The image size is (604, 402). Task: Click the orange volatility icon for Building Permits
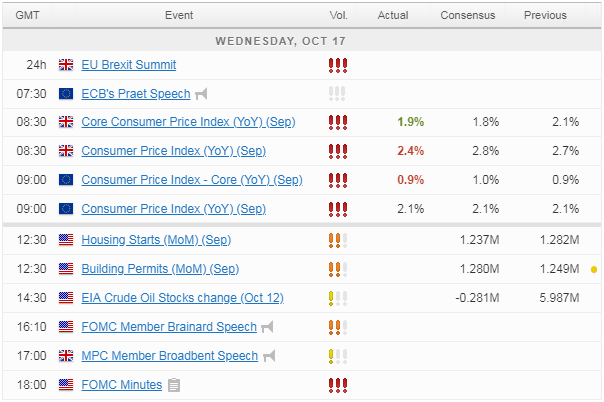point(338,269)
